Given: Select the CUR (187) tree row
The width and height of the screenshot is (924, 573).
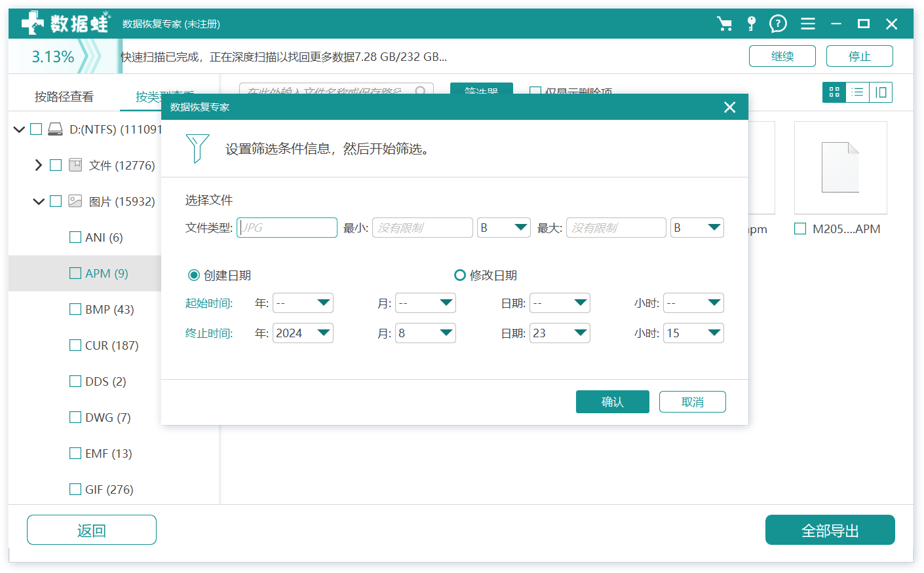Looking at the screenshot, I should coord(85,345).
